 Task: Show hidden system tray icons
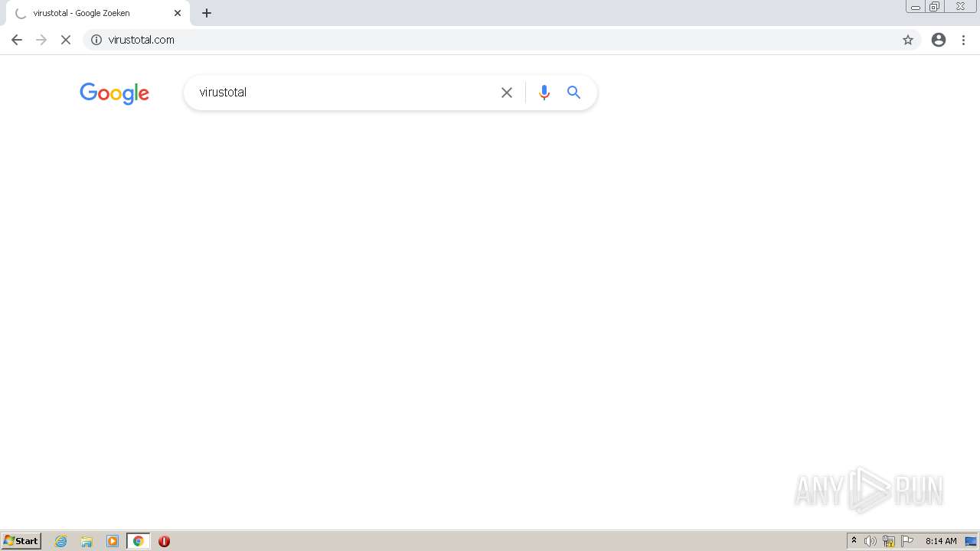pyautogui.click(x=854, y=541)
